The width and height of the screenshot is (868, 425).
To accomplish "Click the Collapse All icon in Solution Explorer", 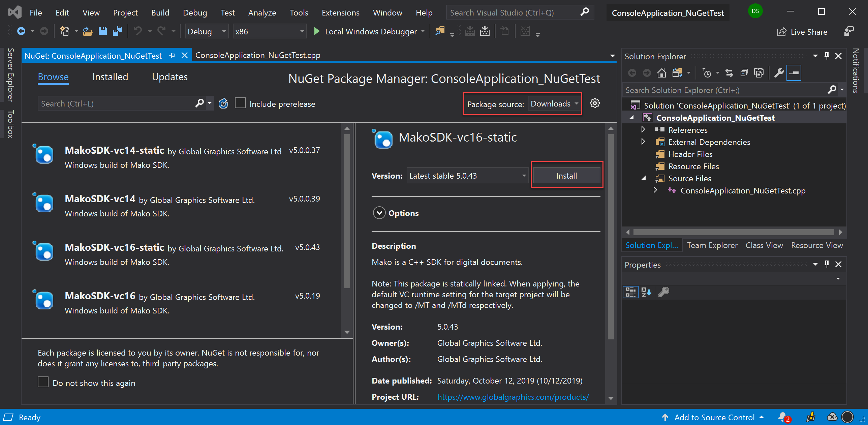I will pyautogui.click(x=744, y=73).
